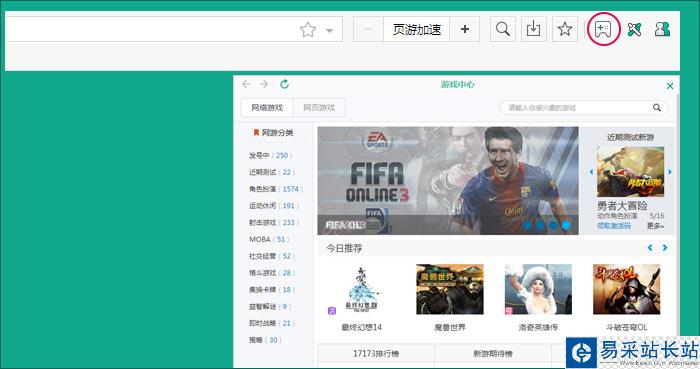The image size is (700, 369).
Task: Select the MOBA (51) category
Action: pyautogui.click(x=269, y=239)
